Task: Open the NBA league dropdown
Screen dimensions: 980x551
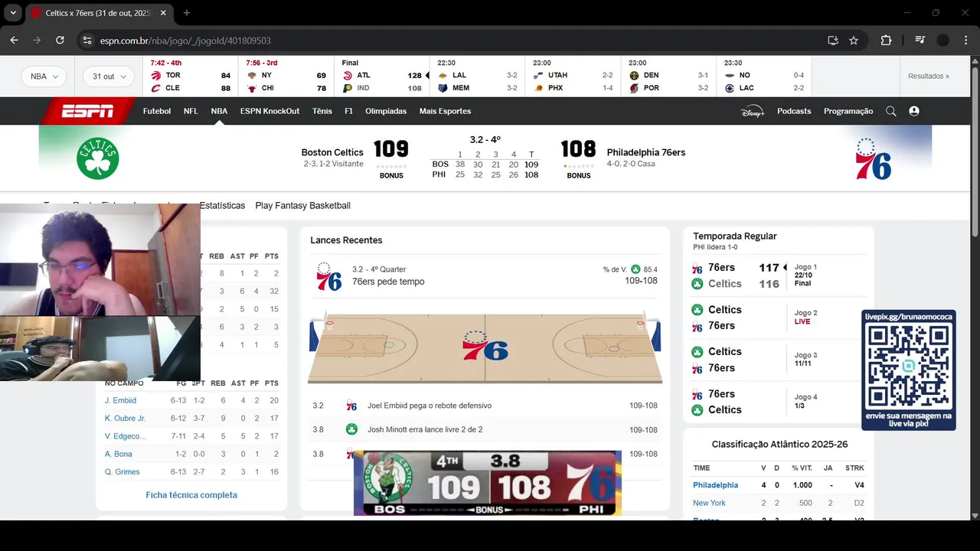Action: tap(44, 77)
